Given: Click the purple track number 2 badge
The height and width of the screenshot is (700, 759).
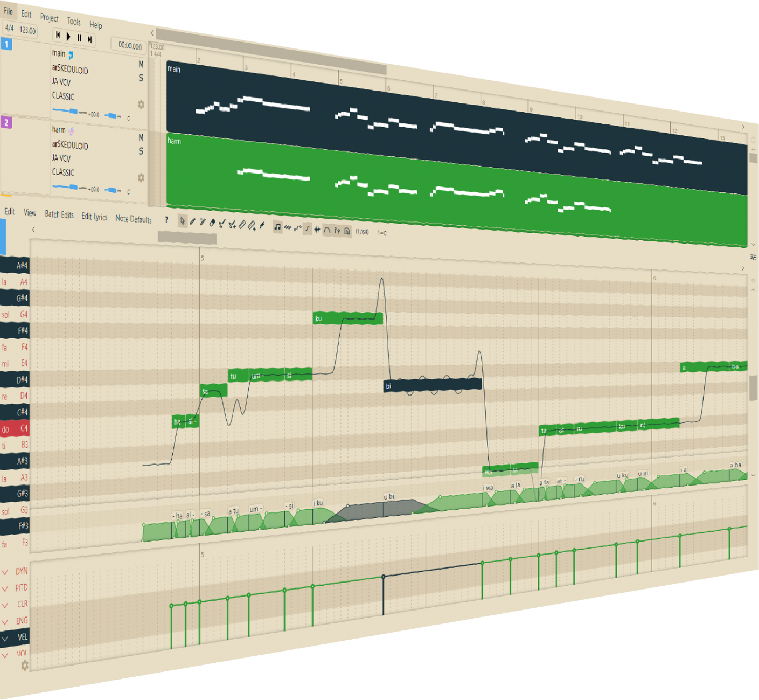Looking at the screenshot, I should pos(6,123).
